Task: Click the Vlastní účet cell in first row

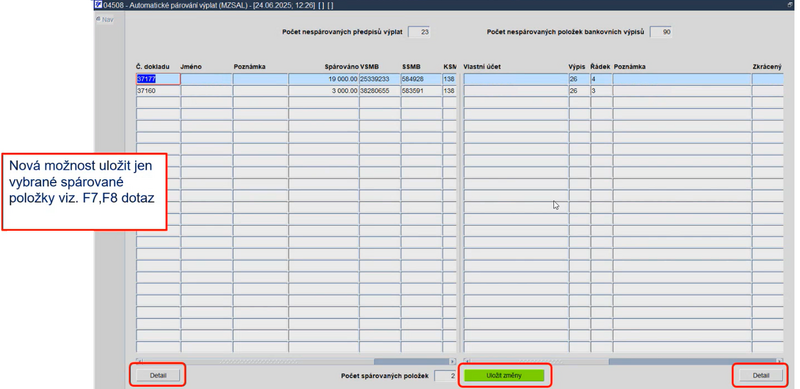Action: coord(516,79)
